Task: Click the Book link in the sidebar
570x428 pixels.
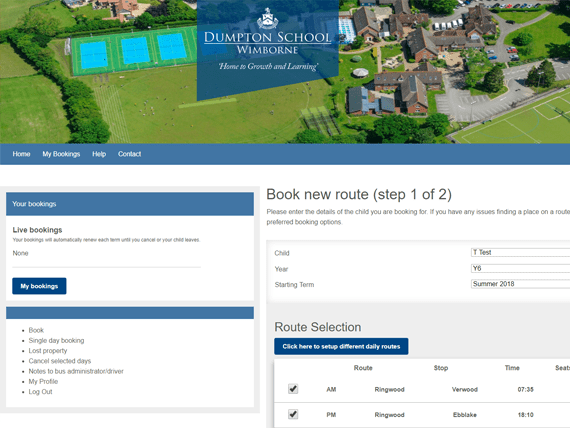Action: (x=36, y=330)
